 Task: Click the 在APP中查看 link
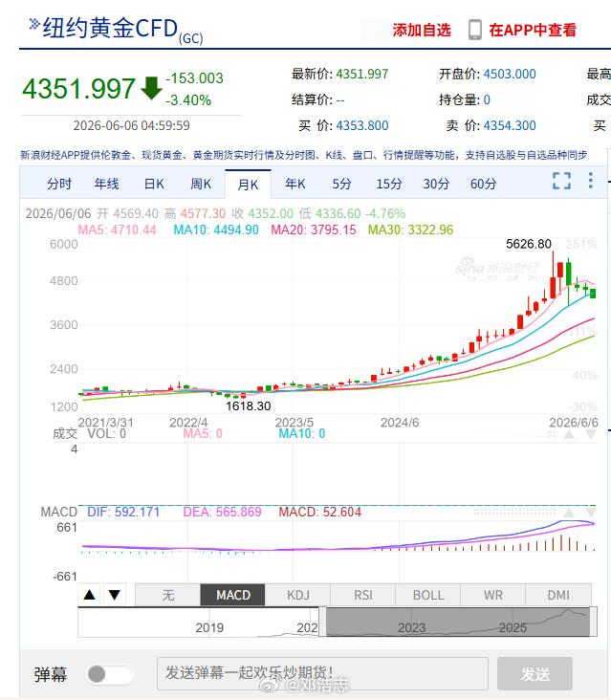533,31
